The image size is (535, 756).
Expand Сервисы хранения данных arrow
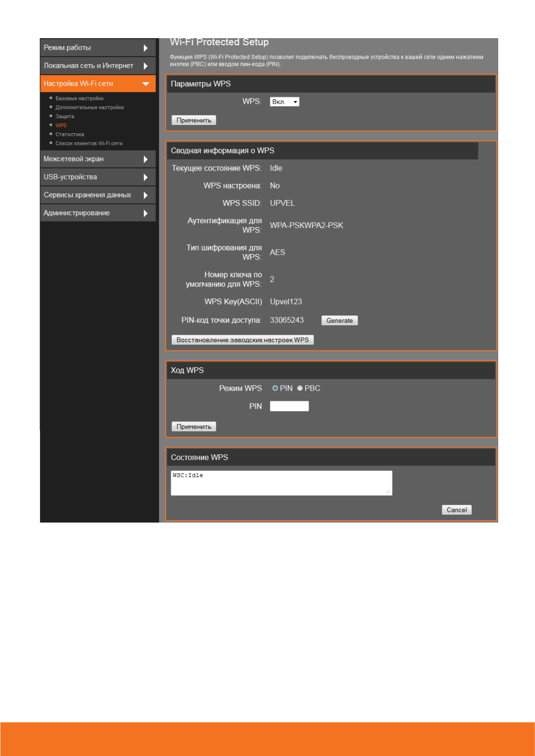[x=145, y=195]
